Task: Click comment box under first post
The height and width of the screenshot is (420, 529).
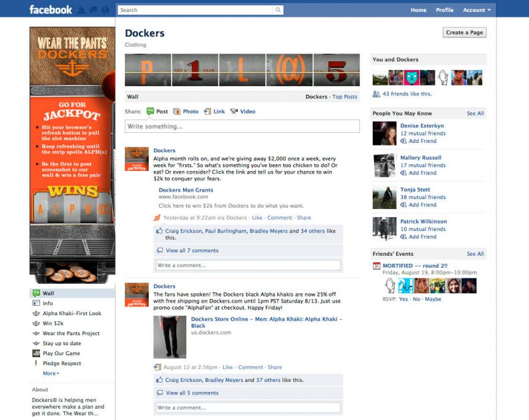Action: (248, 265)
